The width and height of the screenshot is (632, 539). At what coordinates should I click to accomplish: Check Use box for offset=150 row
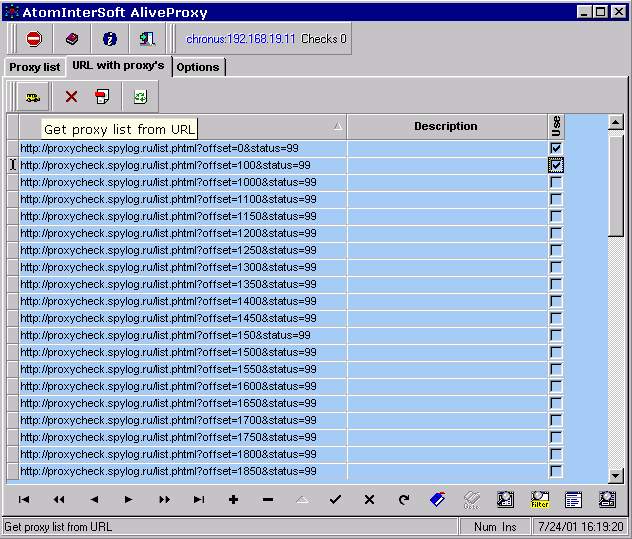point(556,335)
